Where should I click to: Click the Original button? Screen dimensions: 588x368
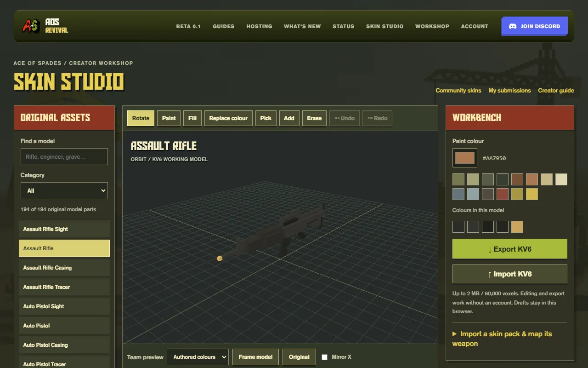[x=299, y=357]
